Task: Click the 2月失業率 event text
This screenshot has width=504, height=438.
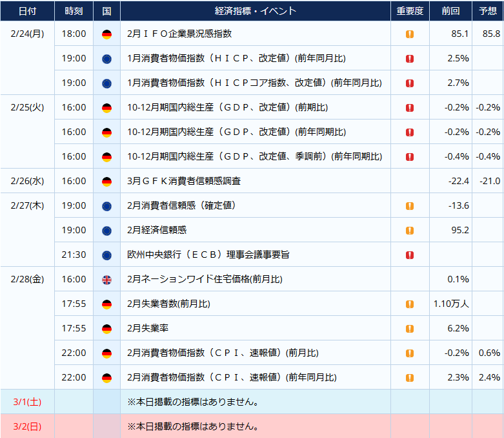Action: tap(148, 328)
